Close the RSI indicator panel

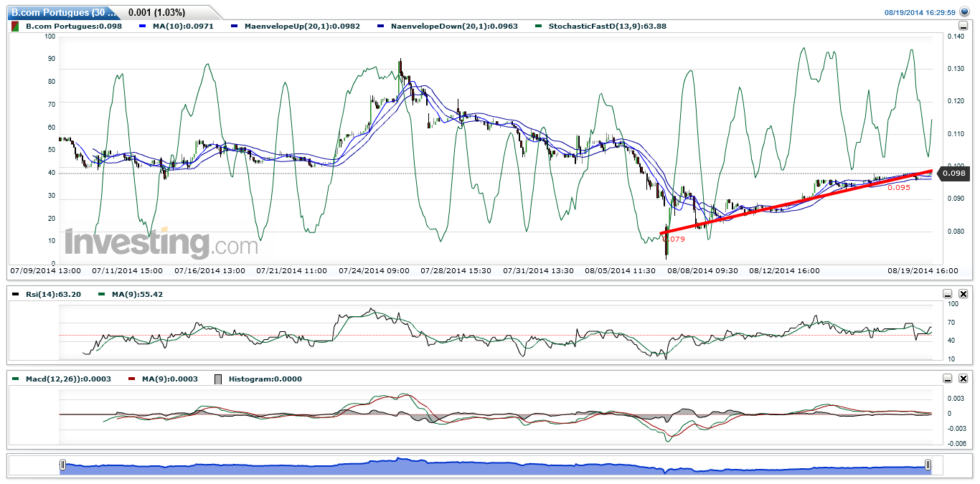963,294
